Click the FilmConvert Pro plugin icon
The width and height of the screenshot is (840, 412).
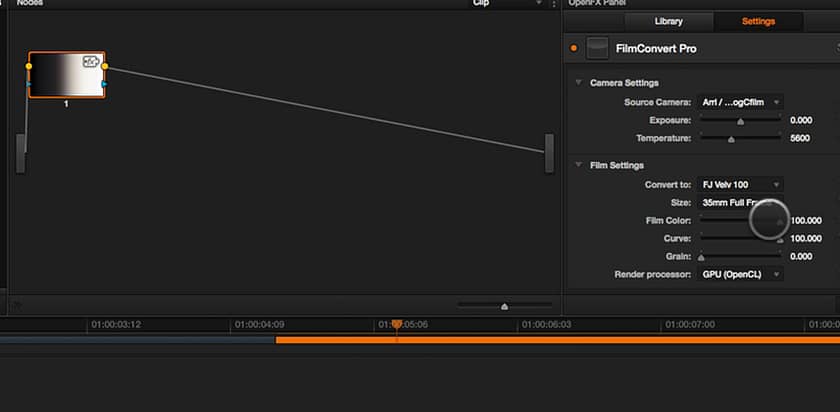(x=597, y=48)
